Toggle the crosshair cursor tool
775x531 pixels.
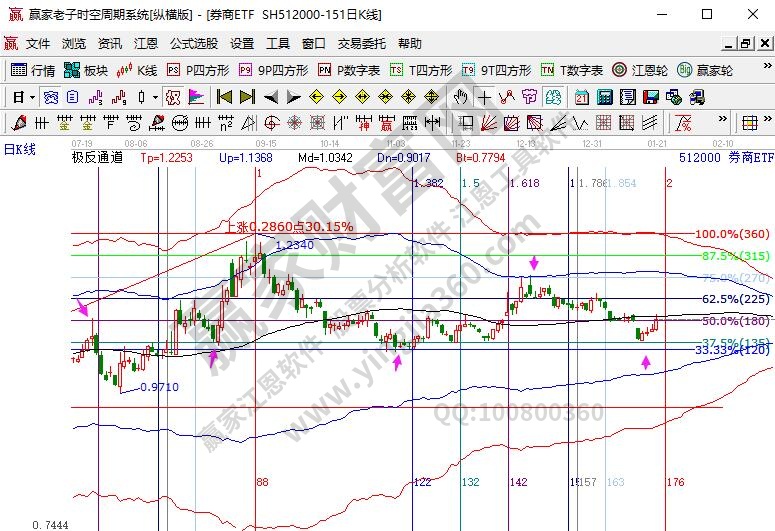(484, 97)
